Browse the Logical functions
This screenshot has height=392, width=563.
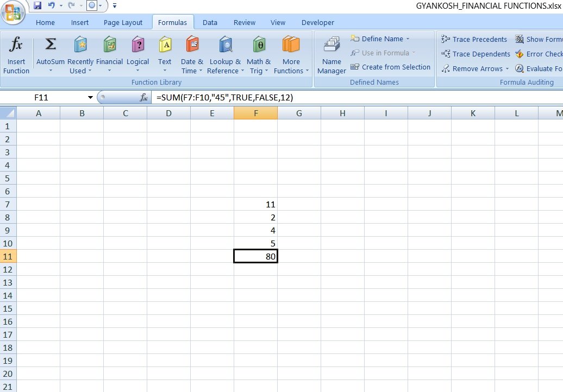(137, 54)
